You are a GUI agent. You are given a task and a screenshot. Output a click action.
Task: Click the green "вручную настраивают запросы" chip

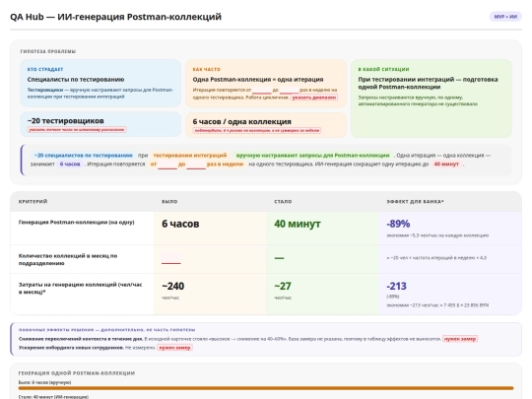(312, 155)
